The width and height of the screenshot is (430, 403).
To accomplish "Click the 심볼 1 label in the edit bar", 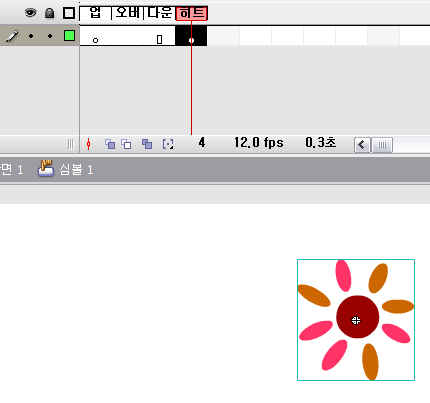I will [76, 170].
